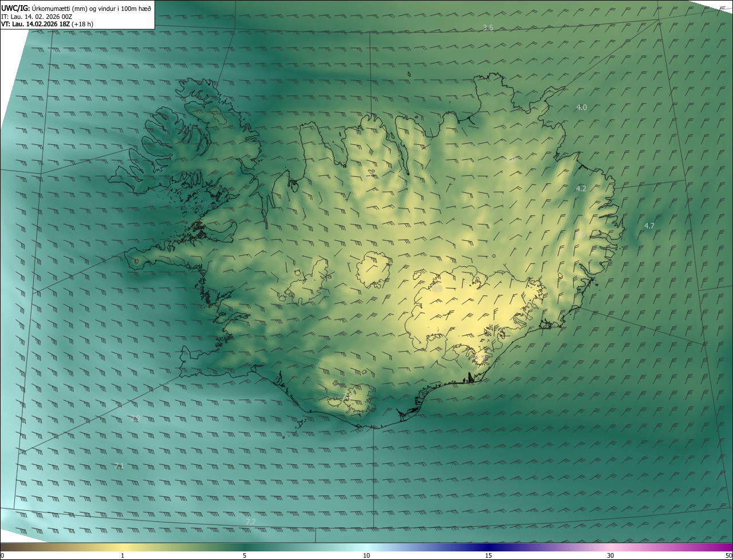Screen dimensions: 733x560
Task: Click the 4.0 value label on the map
Action: (581, 107)
